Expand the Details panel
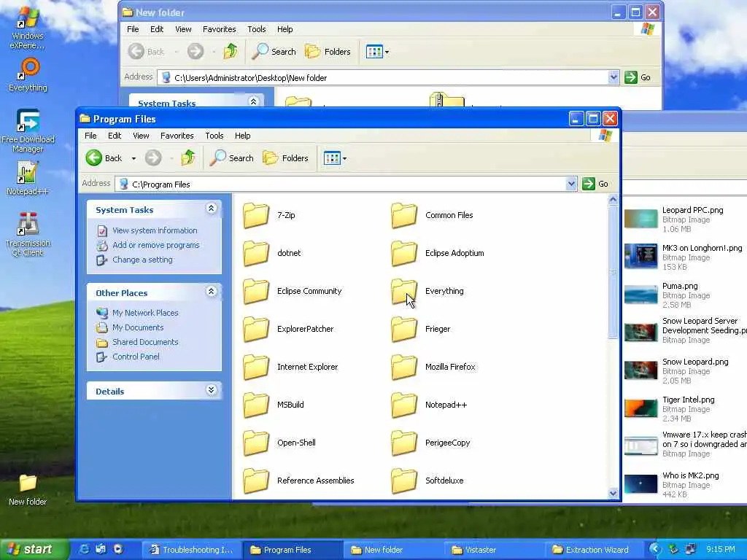The image size is (747, 560). click(212, 390)
